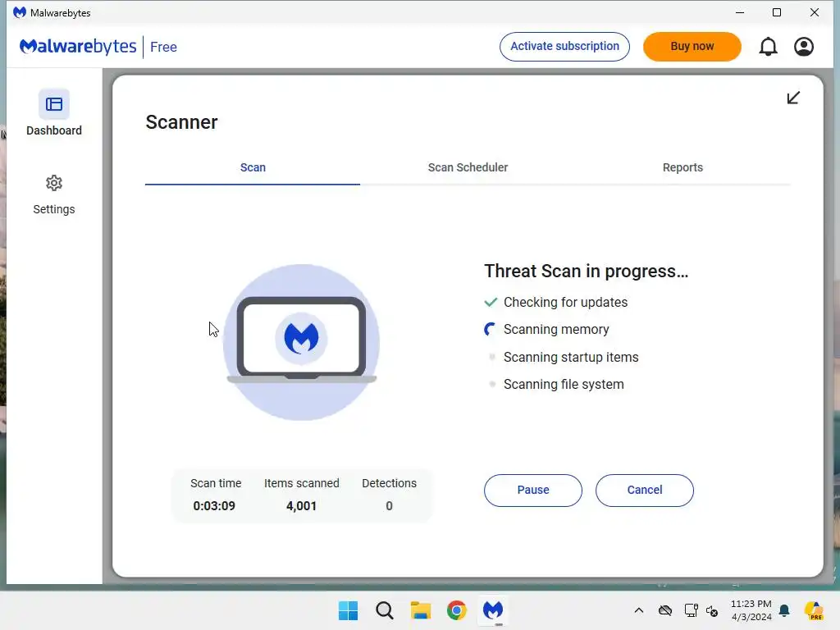This screenshot has height=630, width=840.
Task: Click the Malwarebytes title bar app icon
Action: coord(20,12)
